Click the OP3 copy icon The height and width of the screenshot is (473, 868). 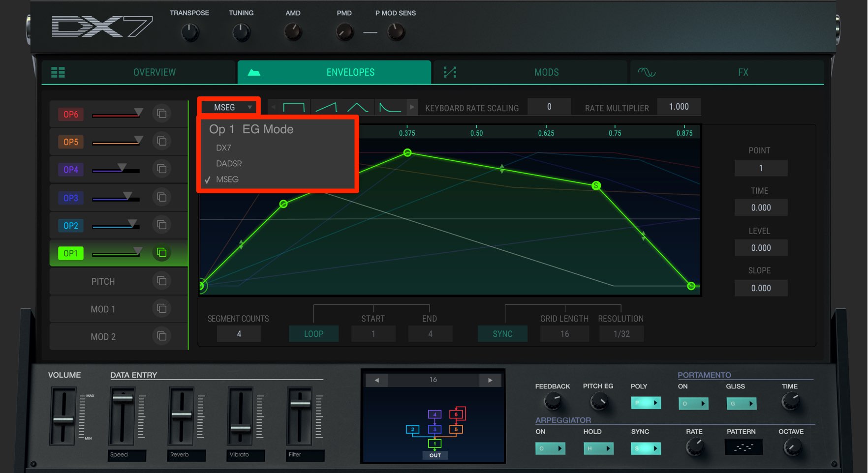coord(161,197)
